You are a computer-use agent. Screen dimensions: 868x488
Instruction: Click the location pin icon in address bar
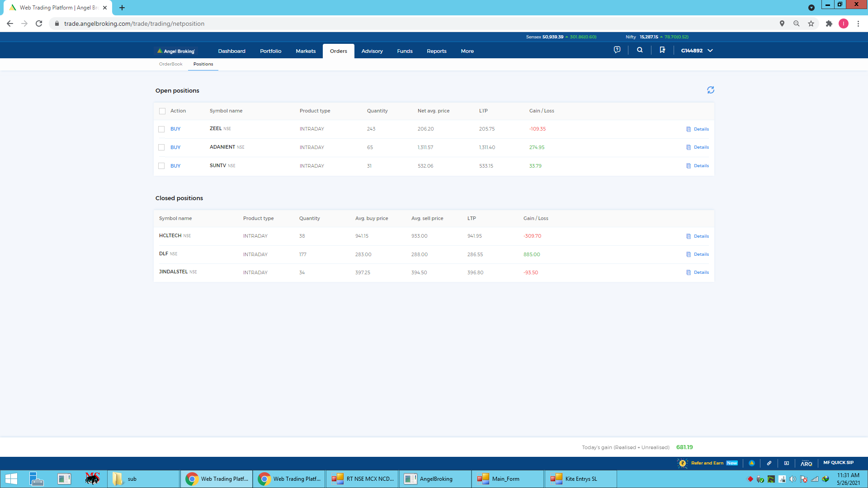(782, 23)
